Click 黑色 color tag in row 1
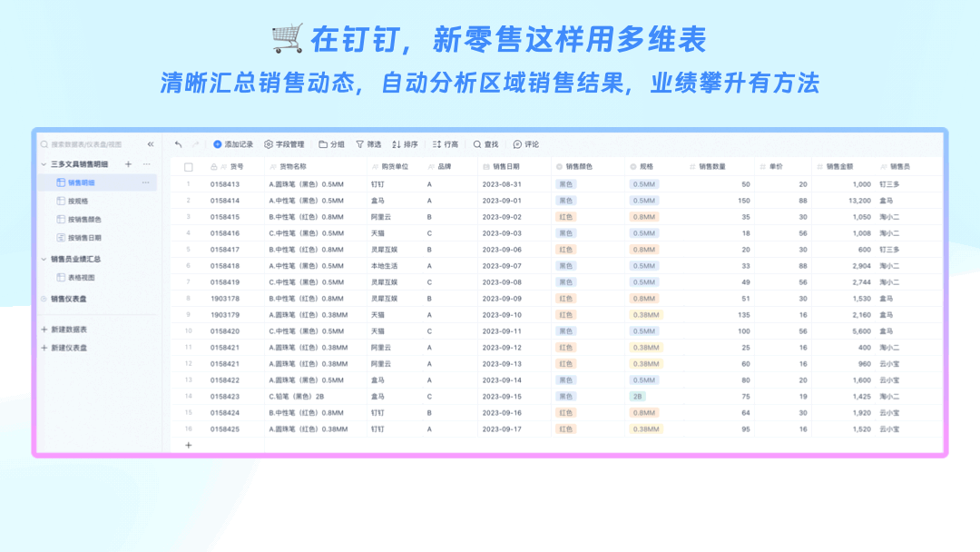 pos(565,184)
